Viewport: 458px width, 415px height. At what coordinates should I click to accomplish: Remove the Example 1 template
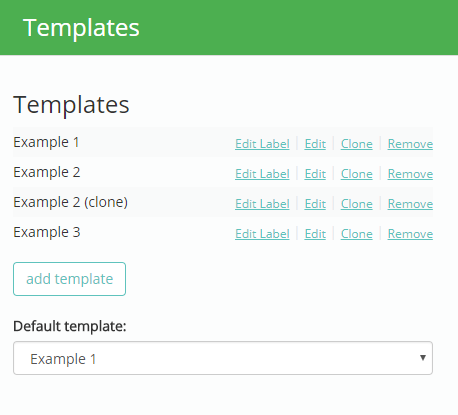pos(410,144)
